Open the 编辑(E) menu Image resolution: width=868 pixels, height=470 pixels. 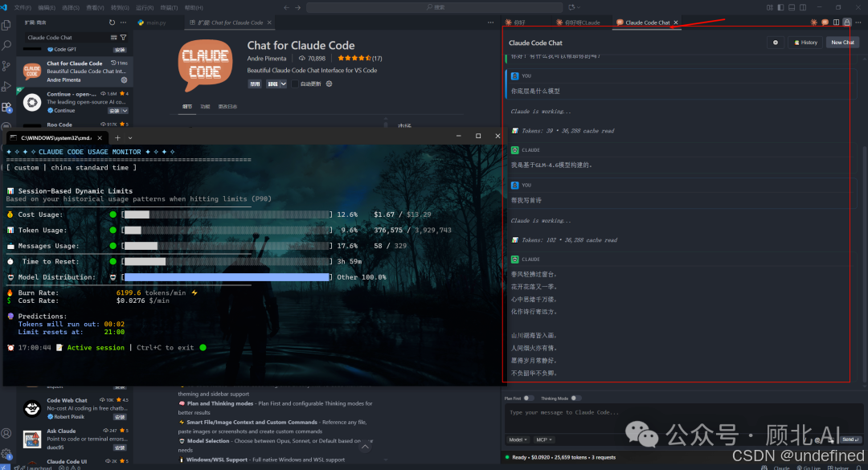47,8
